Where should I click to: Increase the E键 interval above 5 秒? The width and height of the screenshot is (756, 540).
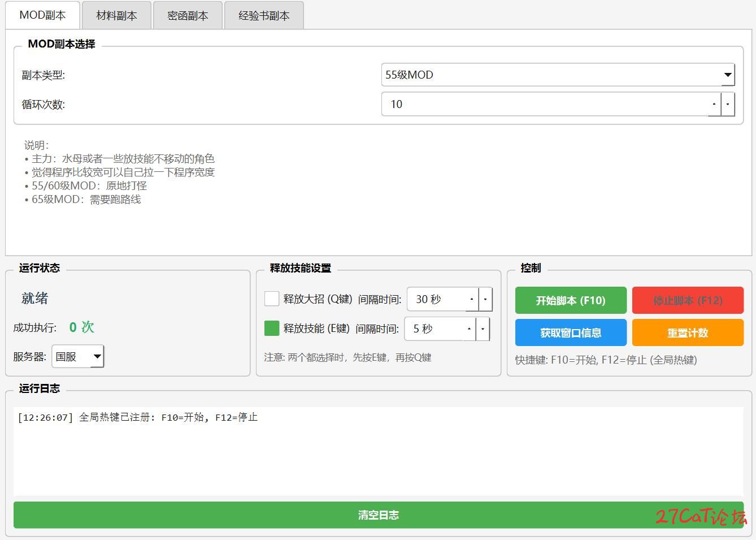tap(469, 329)
